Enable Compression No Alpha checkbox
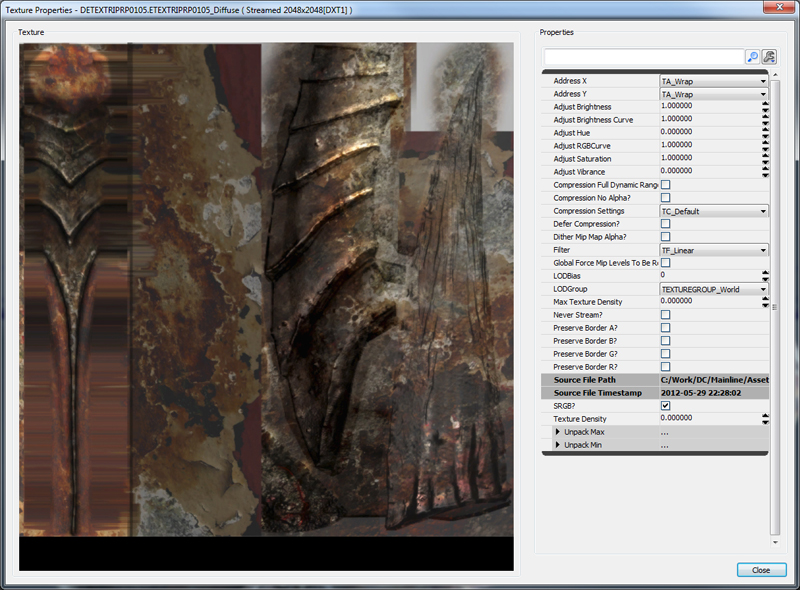The height and width of the screenshot is (590, 800). click(665, 198)
